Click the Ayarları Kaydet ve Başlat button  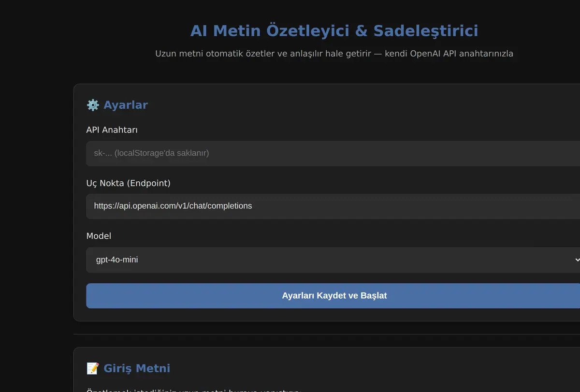(333, 296)
